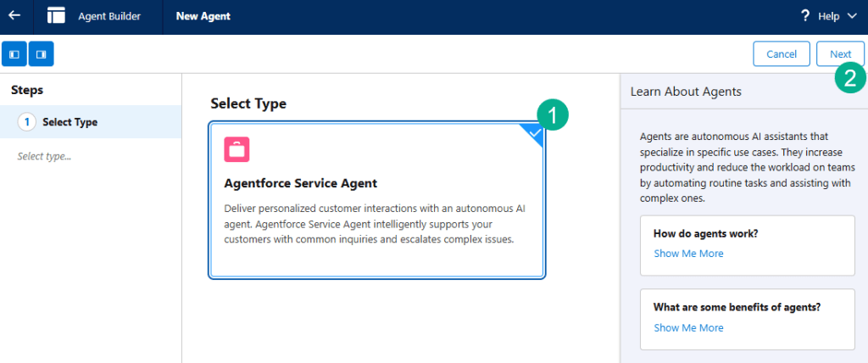Toggle the right side panel icon
The height and width of the screenshot is (363, 868).
[41, 54]
